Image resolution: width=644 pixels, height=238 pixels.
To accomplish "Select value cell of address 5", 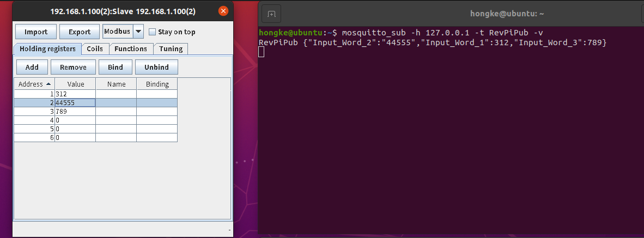I will (75, 129).
